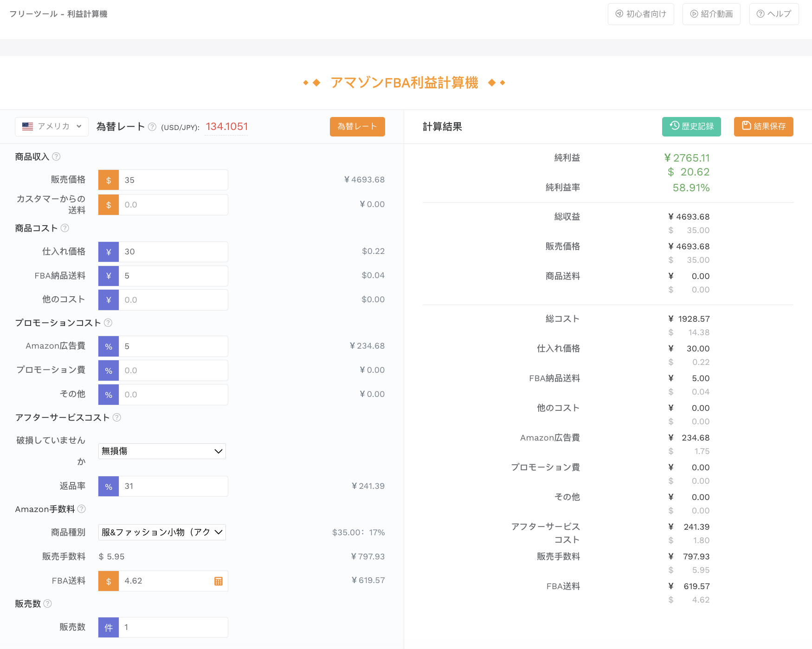This screenshot has height=649, width=812.
Task: Click the プロモーション費 input field
Action: (x=173, y=370)
